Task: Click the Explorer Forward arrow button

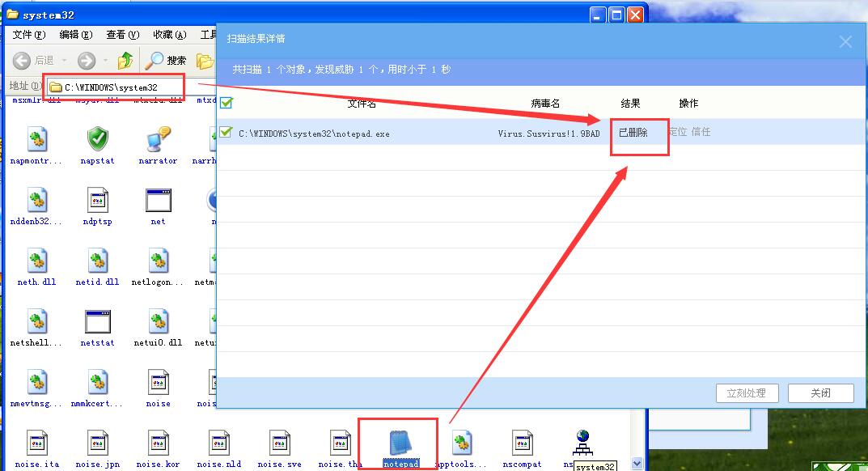Action: (x=87, y=61)
